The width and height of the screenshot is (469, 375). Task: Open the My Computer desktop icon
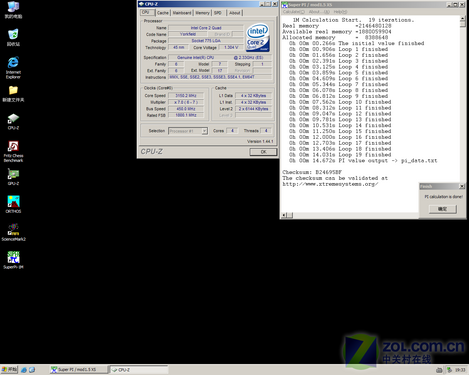[13, 9]
